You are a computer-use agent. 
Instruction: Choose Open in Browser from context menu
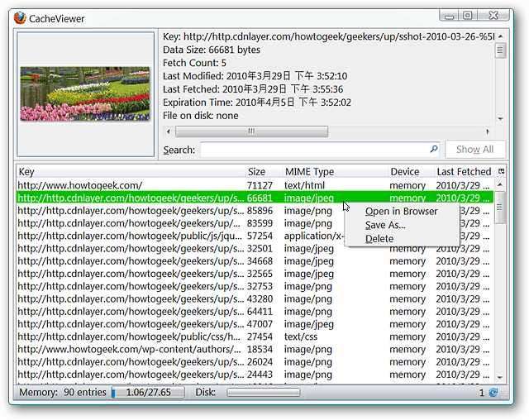click(401, 212)
